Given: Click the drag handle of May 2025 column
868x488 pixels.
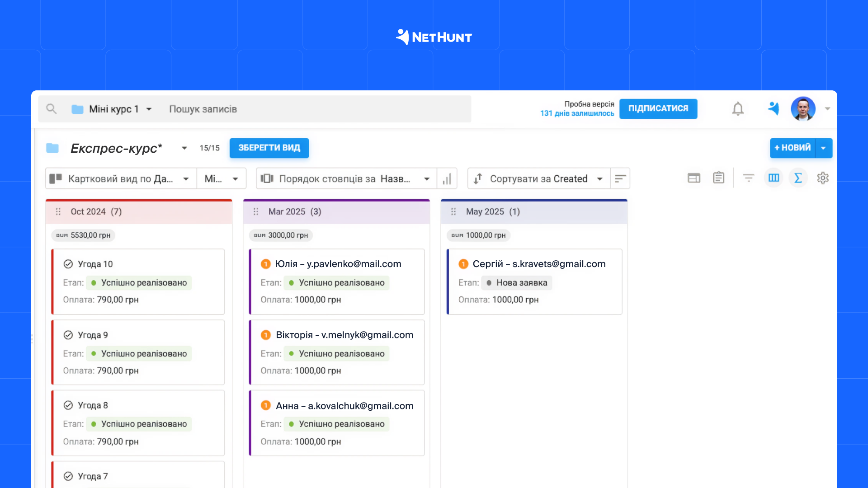Looking at the screenshot, I should pos(453,211).
